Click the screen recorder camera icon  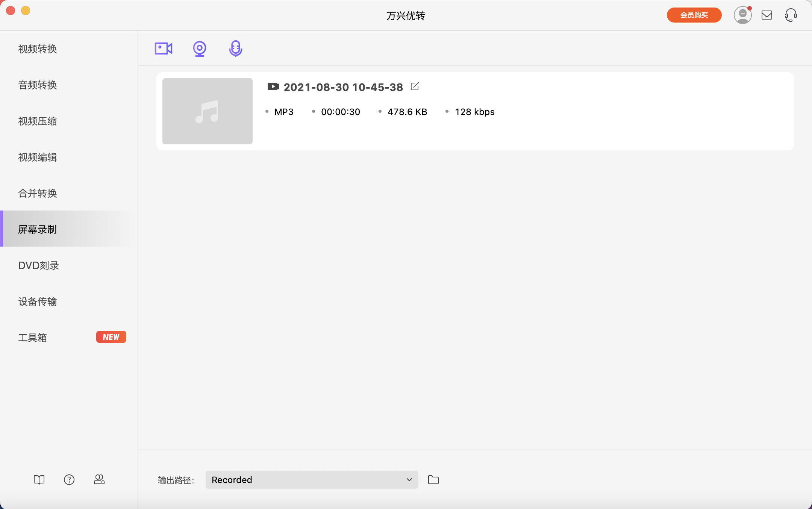click(164, 48)
